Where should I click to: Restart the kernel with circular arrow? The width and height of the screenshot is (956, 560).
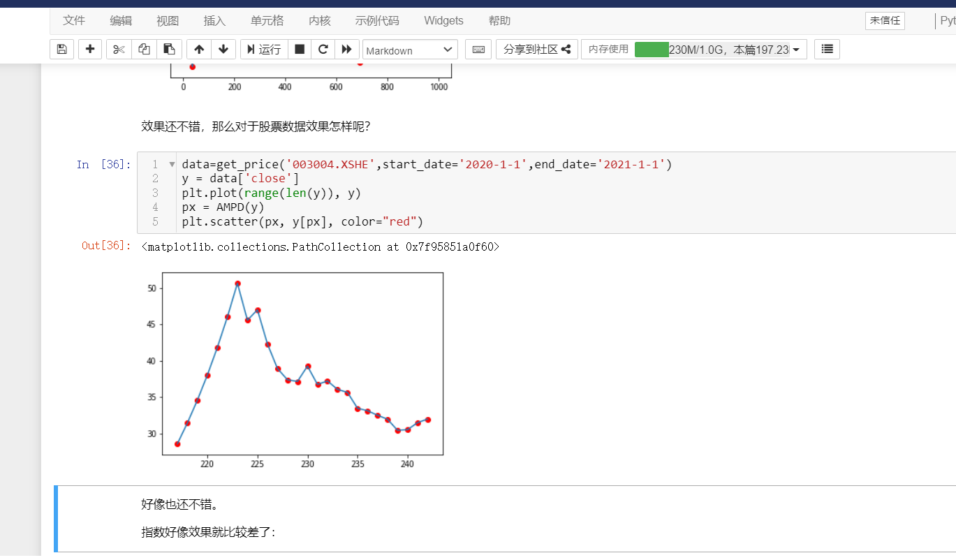(x=323, y=49)
